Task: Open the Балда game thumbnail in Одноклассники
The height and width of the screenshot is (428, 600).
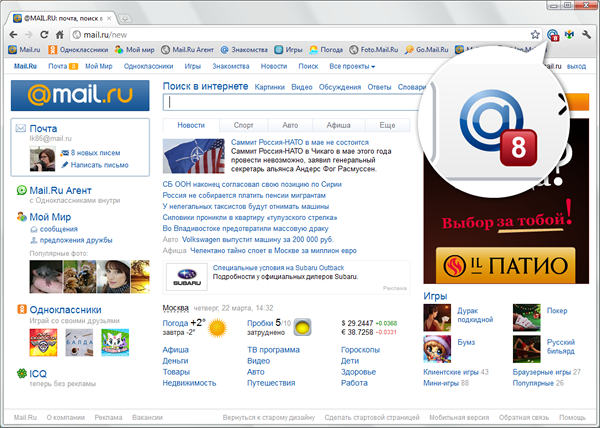Action: (x=79, y=342)
